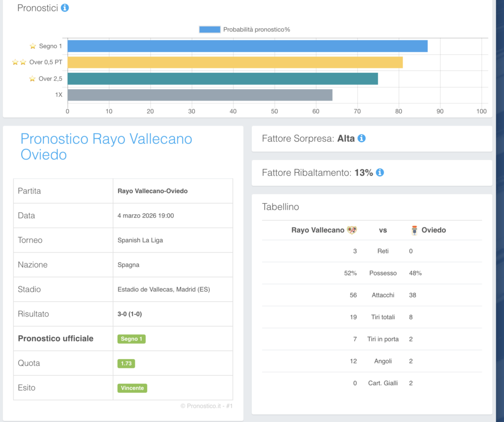Click the Rayo Vallecano name in Tabellino
The height and width of the screenshot is (422, 504).
click(318, 230)
